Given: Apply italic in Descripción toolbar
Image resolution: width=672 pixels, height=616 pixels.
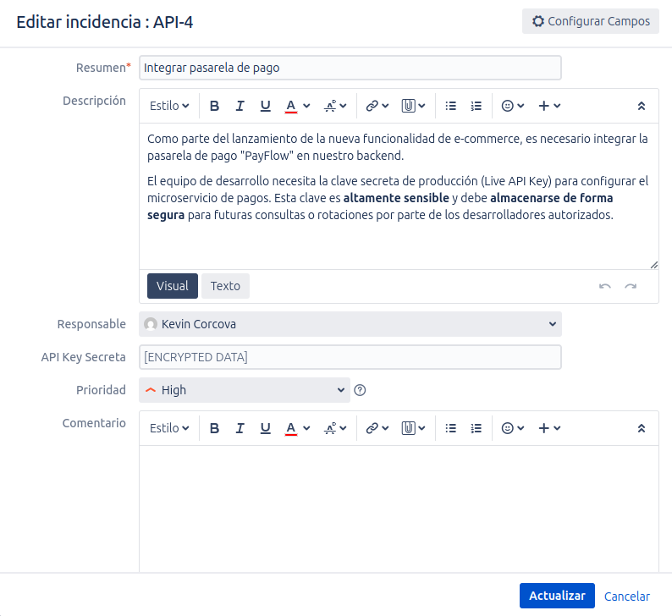Looking at the screenshot, I should tap(240, 106).
